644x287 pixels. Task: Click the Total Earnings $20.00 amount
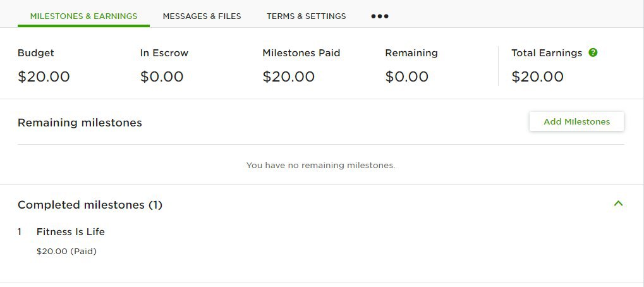pos(538,76)
